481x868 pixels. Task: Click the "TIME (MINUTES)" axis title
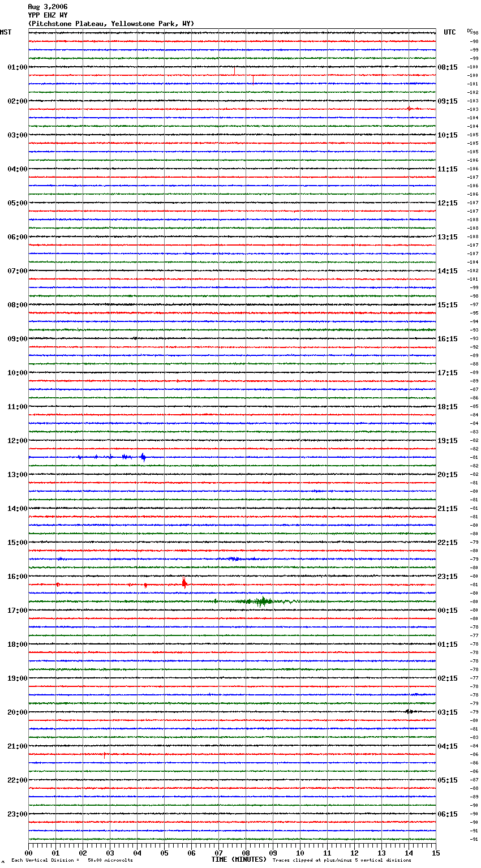coord(239,860)
